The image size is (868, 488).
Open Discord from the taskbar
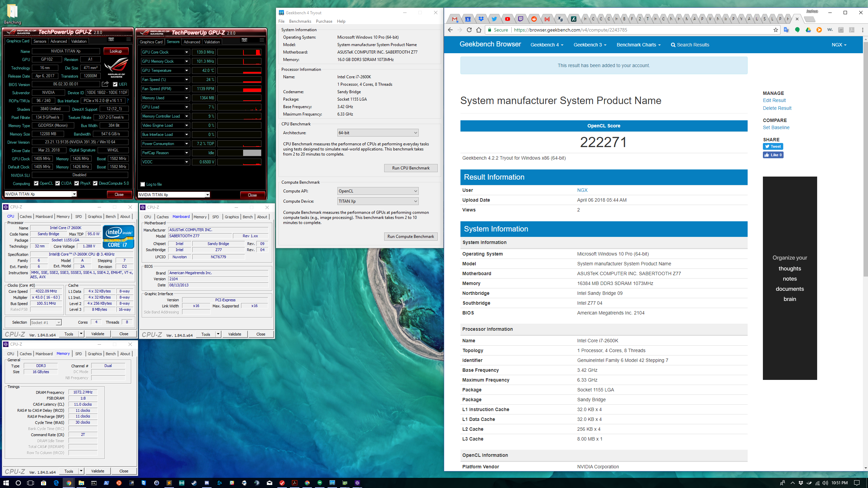tap(207, 483)
